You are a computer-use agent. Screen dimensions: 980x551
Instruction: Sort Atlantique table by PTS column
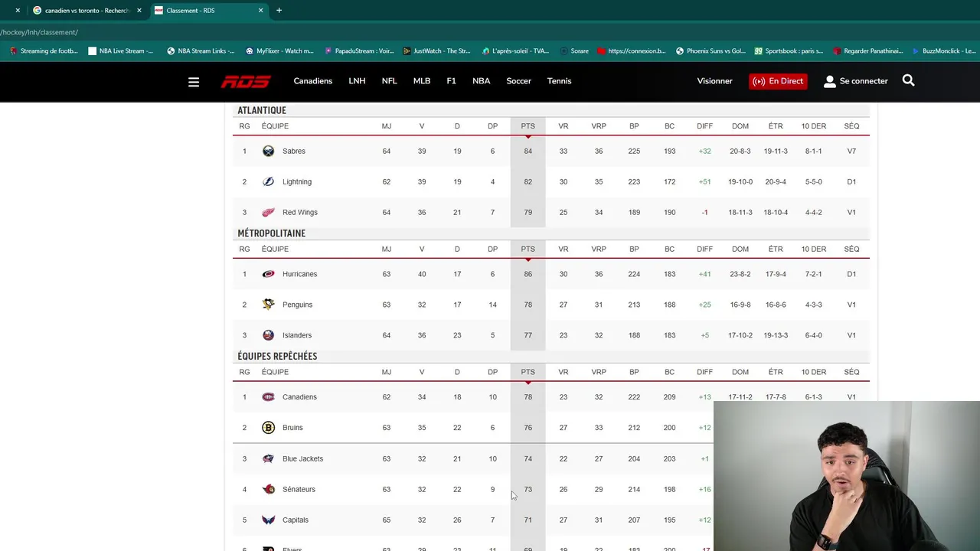528,126
